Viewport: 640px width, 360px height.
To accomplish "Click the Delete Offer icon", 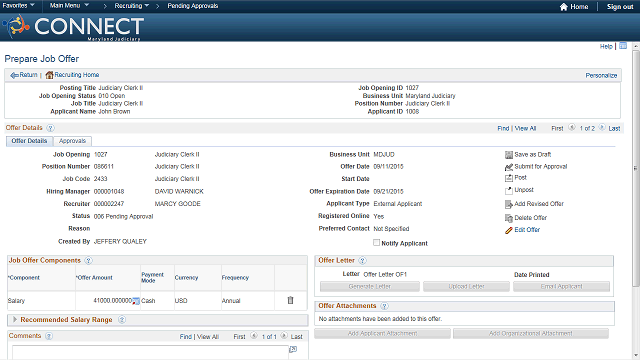I will click(x=509, y=218).
